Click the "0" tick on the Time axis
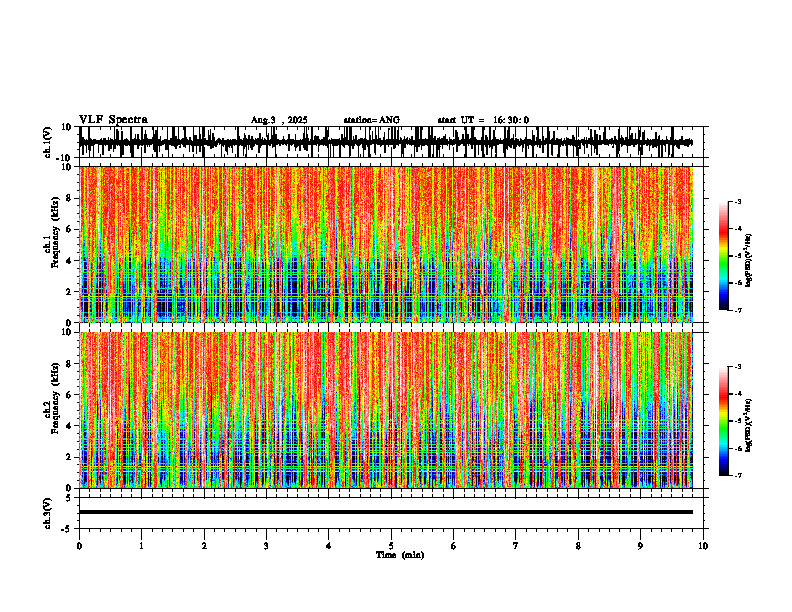This screenshot has width=792, height=612. tap(79, 546)
